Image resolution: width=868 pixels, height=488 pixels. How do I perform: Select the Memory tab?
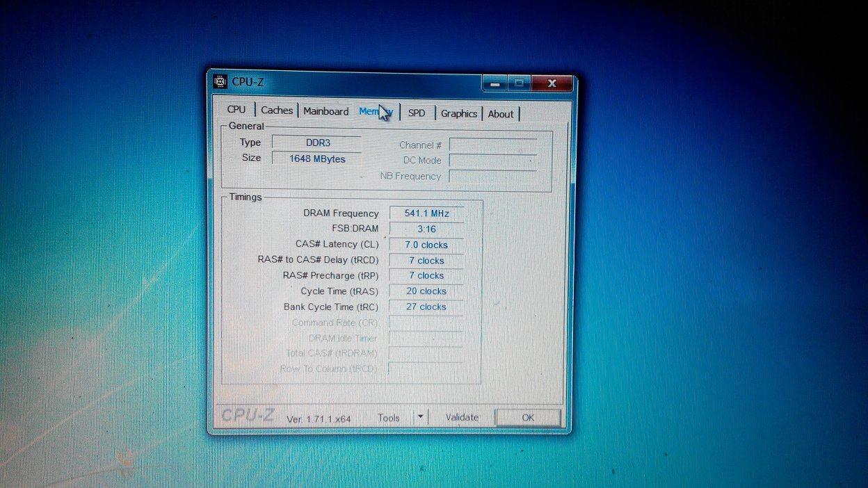[376, 111]
